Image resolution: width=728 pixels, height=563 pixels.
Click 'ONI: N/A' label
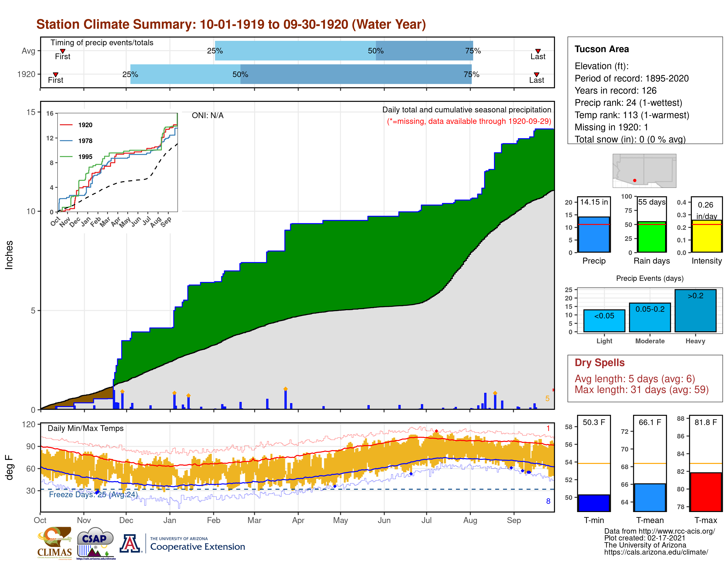coord(208,115)
